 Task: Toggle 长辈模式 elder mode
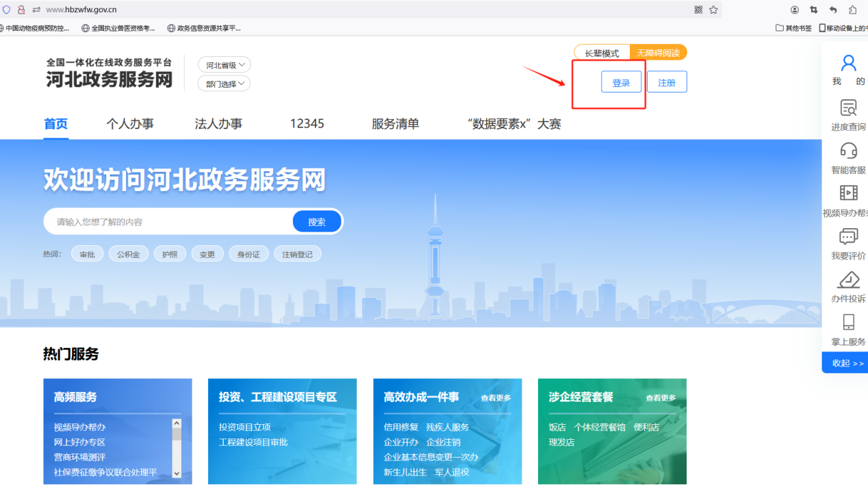point(602,53)
